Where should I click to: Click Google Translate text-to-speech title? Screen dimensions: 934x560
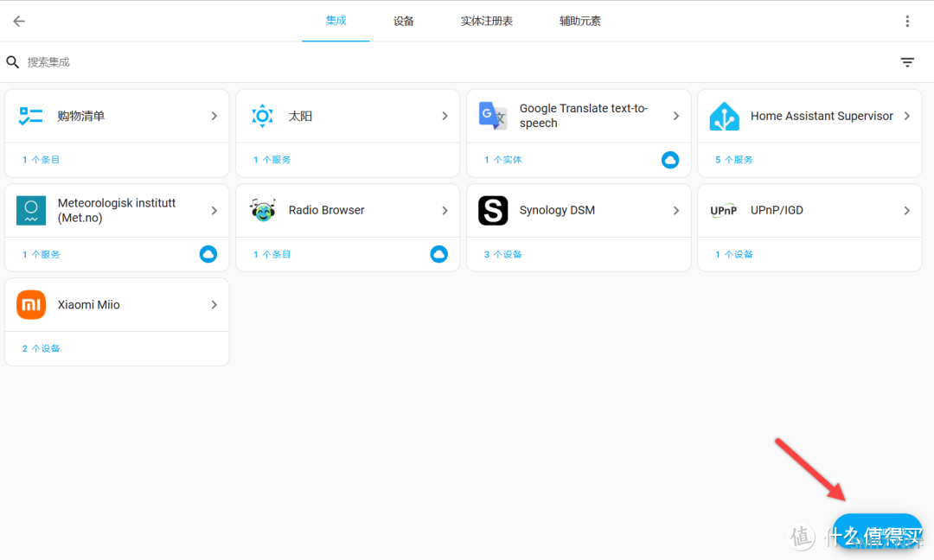[x=583, y=116]
